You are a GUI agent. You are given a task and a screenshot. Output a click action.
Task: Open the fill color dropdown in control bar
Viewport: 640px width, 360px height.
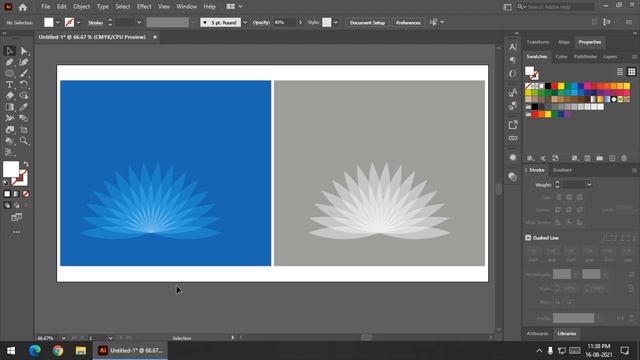[x=58, y=22]
